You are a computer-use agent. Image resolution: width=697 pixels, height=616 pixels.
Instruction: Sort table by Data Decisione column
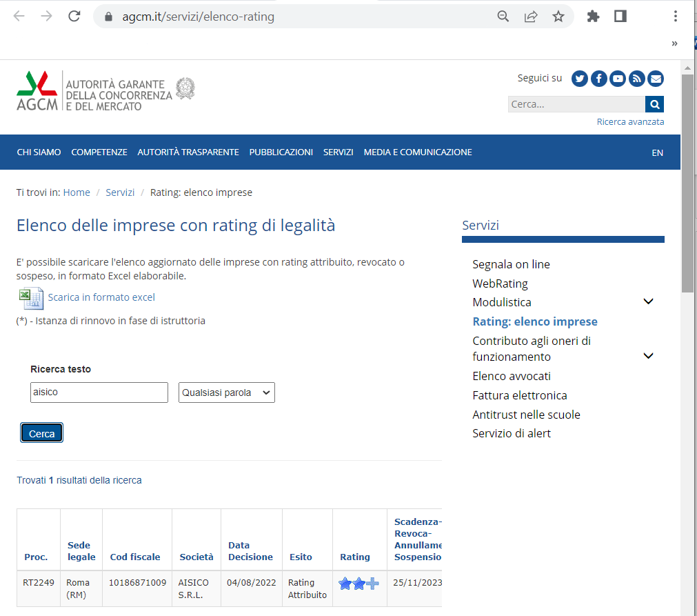(x=250, y=551)
